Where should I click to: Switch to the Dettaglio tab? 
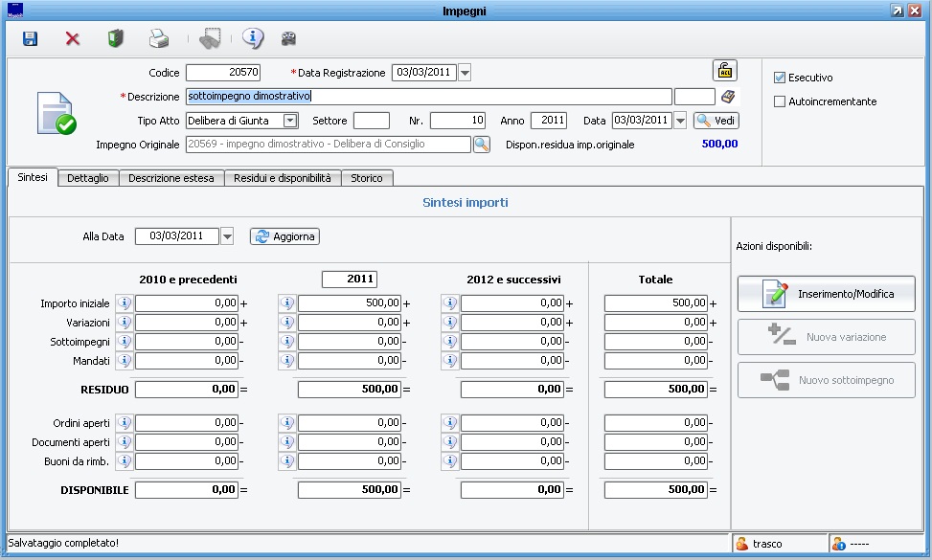(x=88, y=178)
